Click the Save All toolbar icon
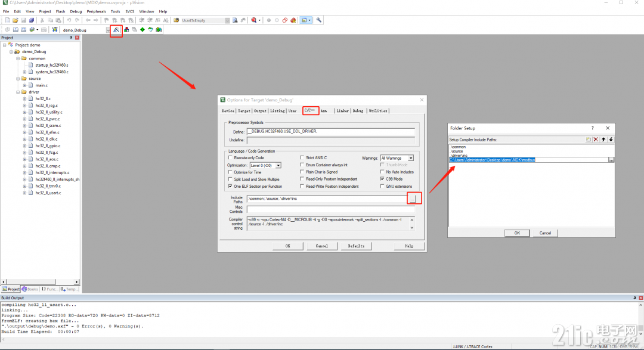The width and height of the screenshot is (644, 350). (x=31, y=20)
